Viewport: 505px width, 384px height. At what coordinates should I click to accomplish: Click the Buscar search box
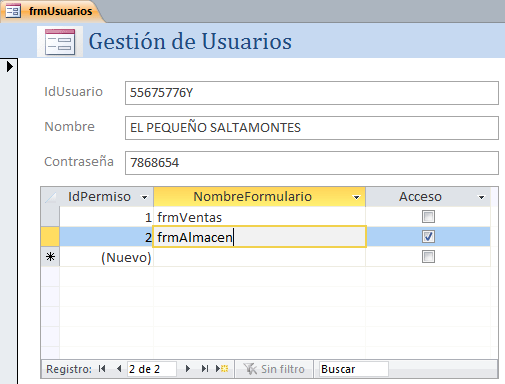(353, 369)
